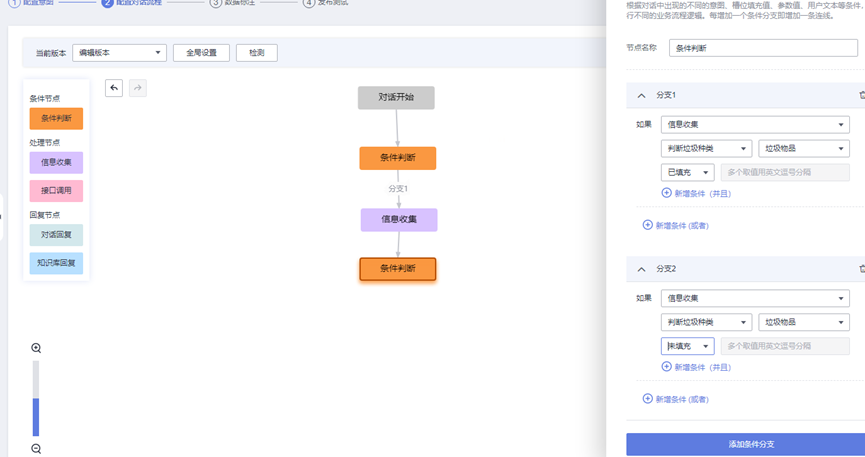The image size is (865, 457).
Task: Open 分支2 未填充 status dropdown
Action: coord(687,346)
